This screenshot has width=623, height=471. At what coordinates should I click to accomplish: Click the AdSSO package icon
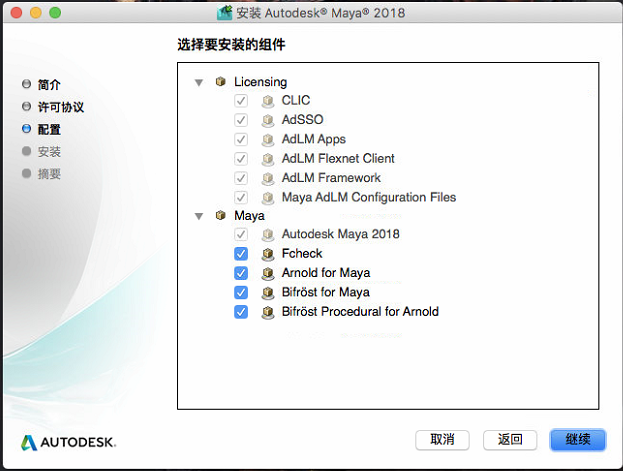pos(268,120)
